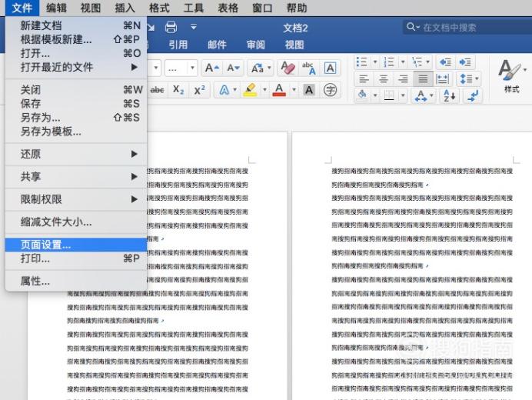532x400 pixels.
Task: Apply character border A icon
Action: (x=330, y=68)
